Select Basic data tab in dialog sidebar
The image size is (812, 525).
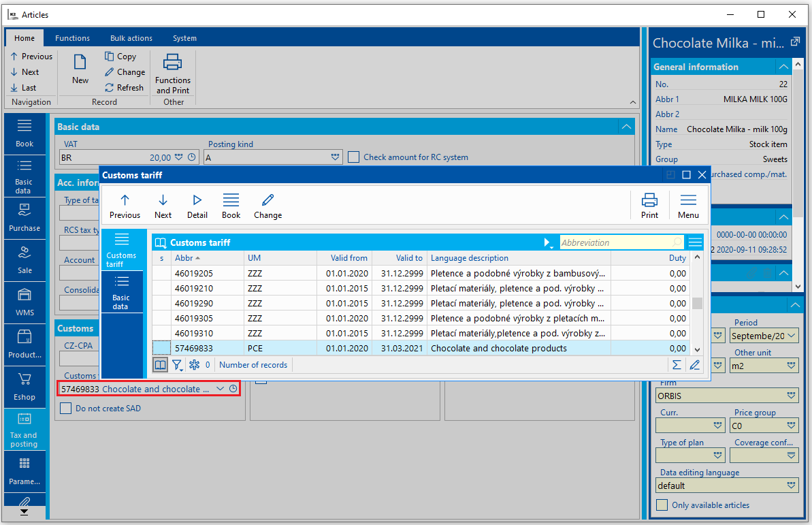121,293
